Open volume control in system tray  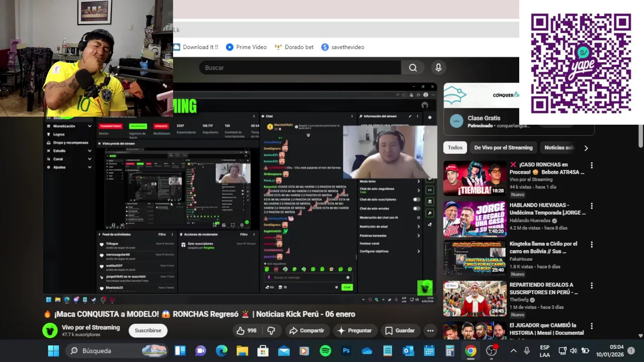point(573,350)
